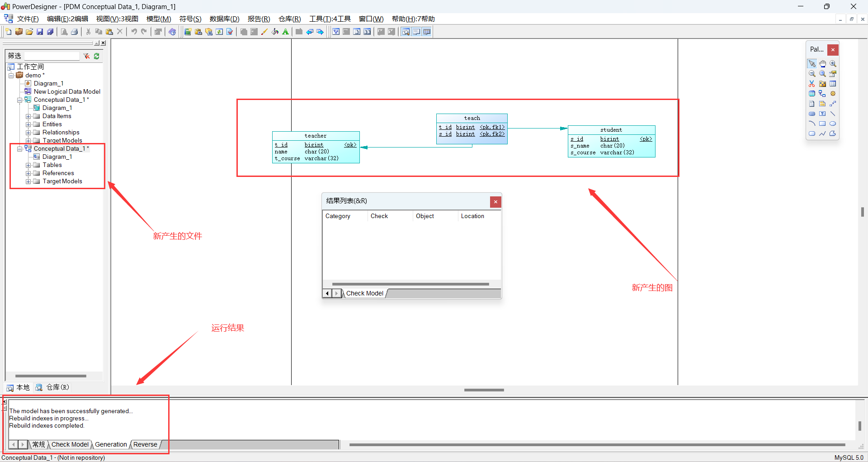Click the browser tree horizontal scrollbar
This screenshot has height=462, width=868.
pos(51,376)
